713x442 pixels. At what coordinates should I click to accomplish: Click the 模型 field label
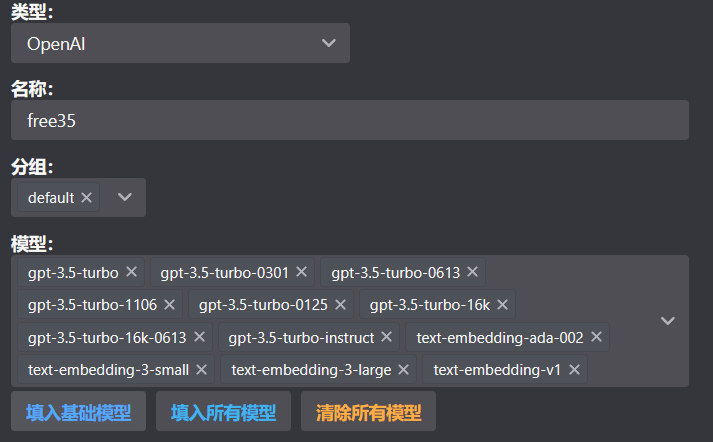[x=32, y=244]
